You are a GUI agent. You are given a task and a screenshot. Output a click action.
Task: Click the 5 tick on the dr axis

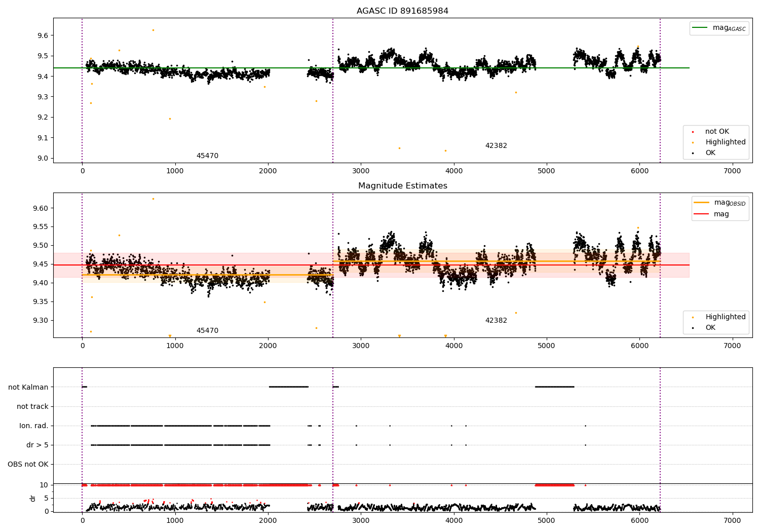46,499
